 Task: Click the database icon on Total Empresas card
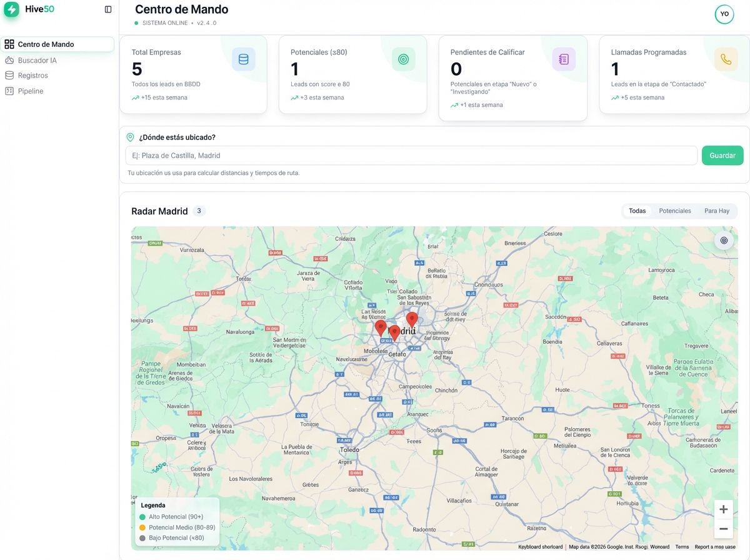(x=243, y=59)
